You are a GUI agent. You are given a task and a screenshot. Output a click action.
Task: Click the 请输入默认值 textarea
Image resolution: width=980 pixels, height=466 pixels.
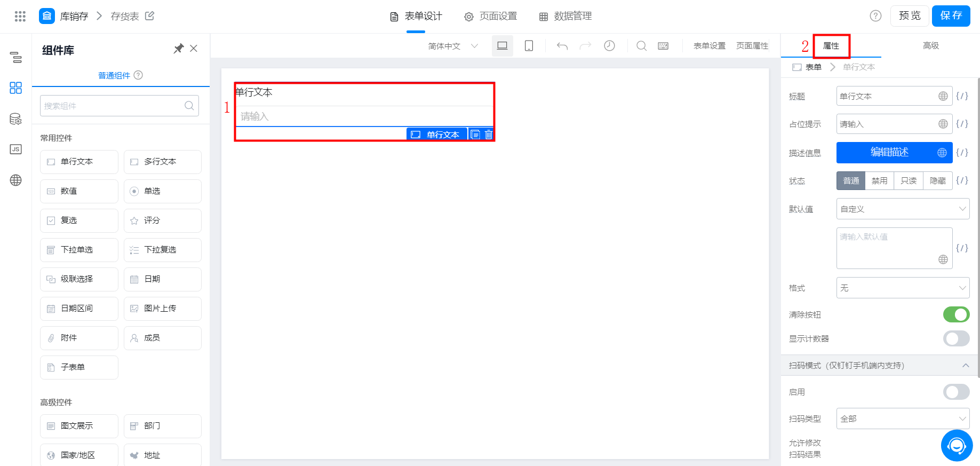pyautogui.click(x=895, y=248)
